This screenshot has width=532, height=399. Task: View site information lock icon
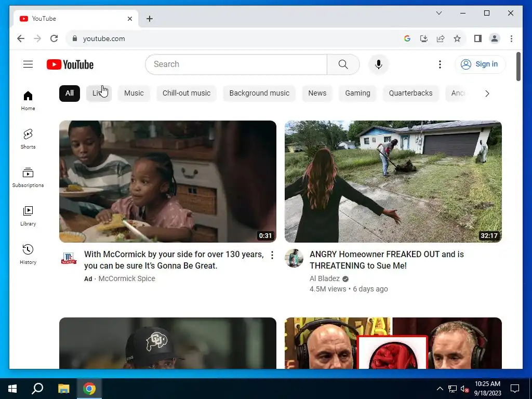[75, 38]
